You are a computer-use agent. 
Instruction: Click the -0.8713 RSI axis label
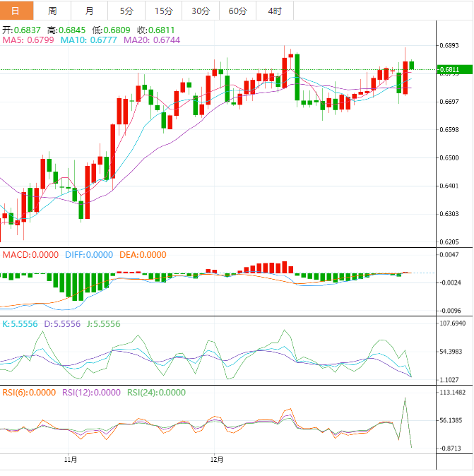(449, 448)
